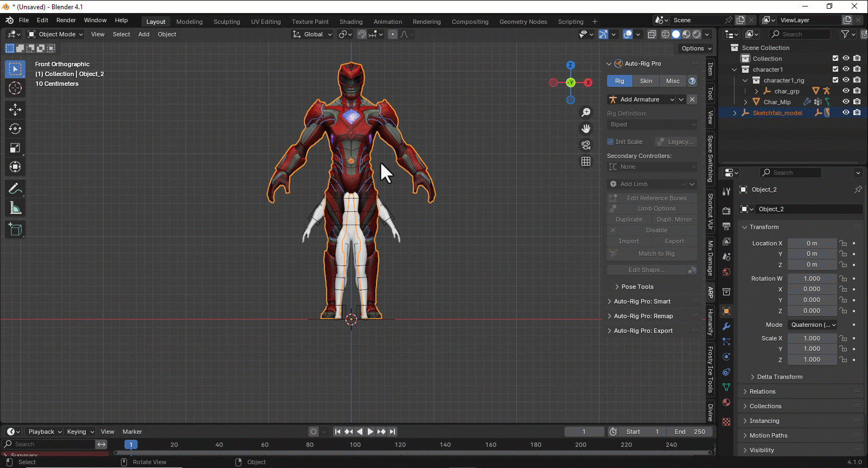Select the Add Cube tool
868x468 pixels.
click(15, 230)
